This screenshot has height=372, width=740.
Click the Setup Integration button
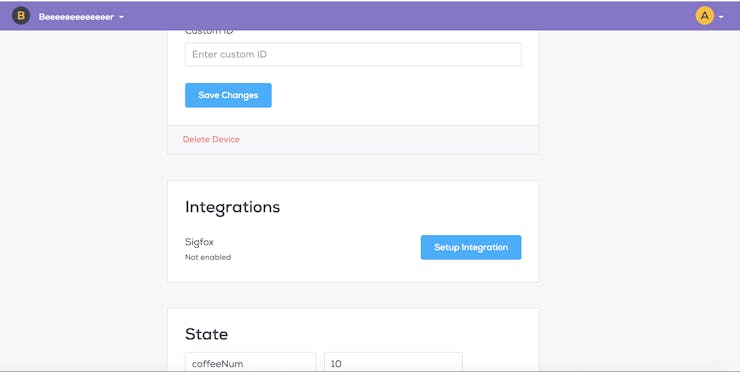tap(471, 247)
